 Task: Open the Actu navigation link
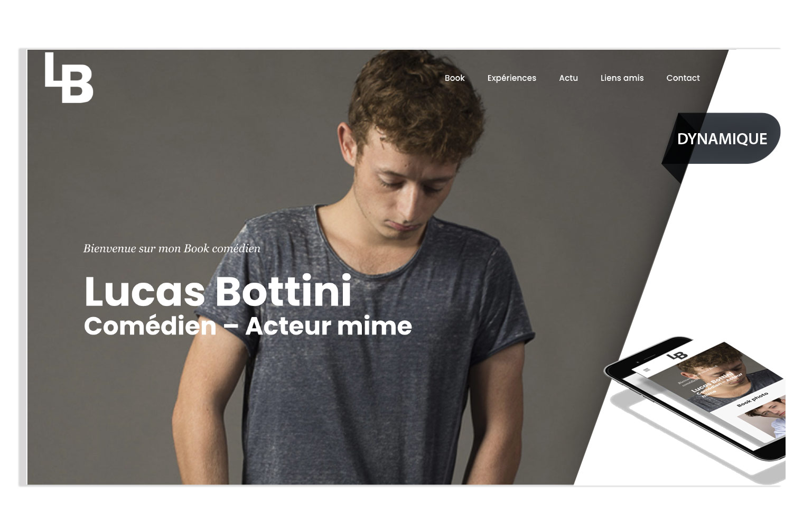pyautogui.click(x=568, y=78)
